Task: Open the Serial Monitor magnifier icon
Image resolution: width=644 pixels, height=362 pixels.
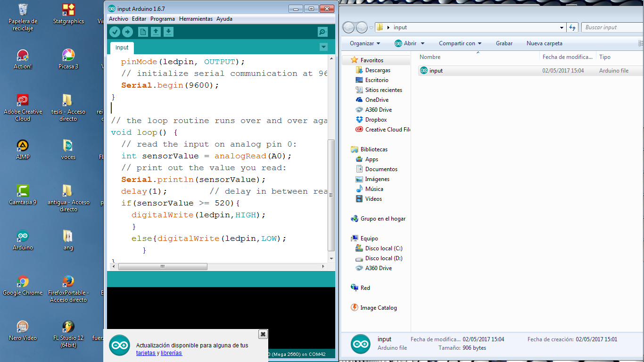Action: (x=322, y=32)
